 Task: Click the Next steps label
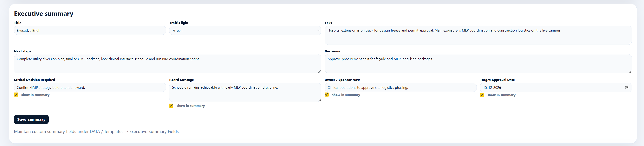23,51
